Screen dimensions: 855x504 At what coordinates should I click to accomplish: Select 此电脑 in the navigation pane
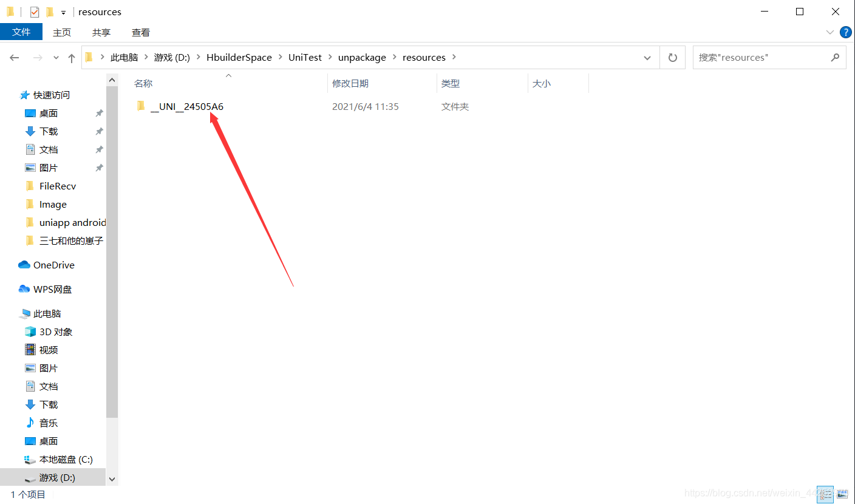point(47,313)
